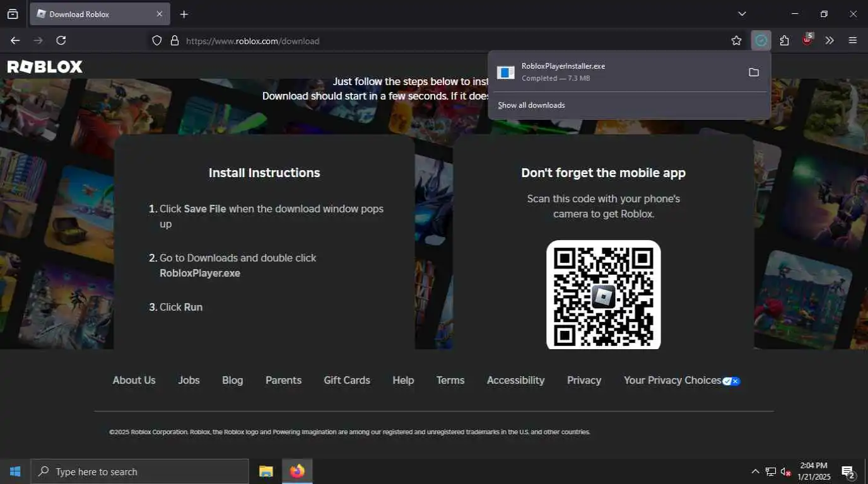Open the About Us footer link

134,381
